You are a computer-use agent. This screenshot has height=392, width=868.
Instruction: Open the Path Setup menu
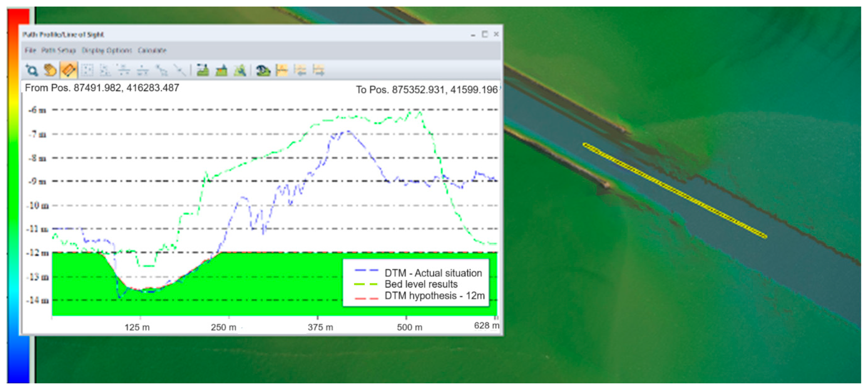59,51
